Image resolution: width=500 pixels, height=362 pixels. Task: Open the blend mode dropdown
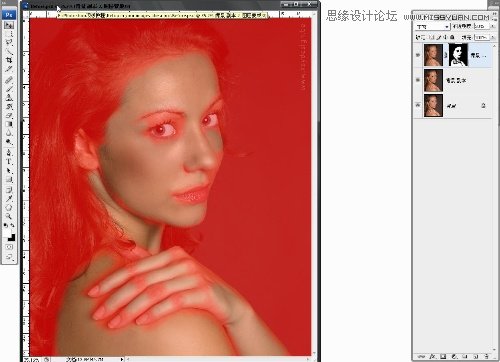point(433,26)
